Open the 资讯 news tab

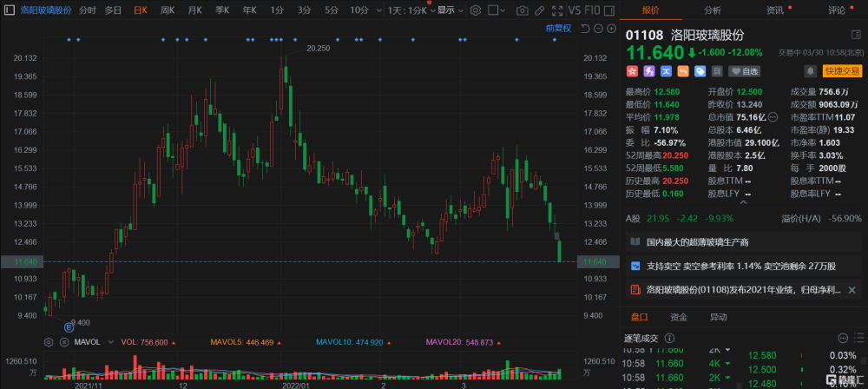pos(774,10)
